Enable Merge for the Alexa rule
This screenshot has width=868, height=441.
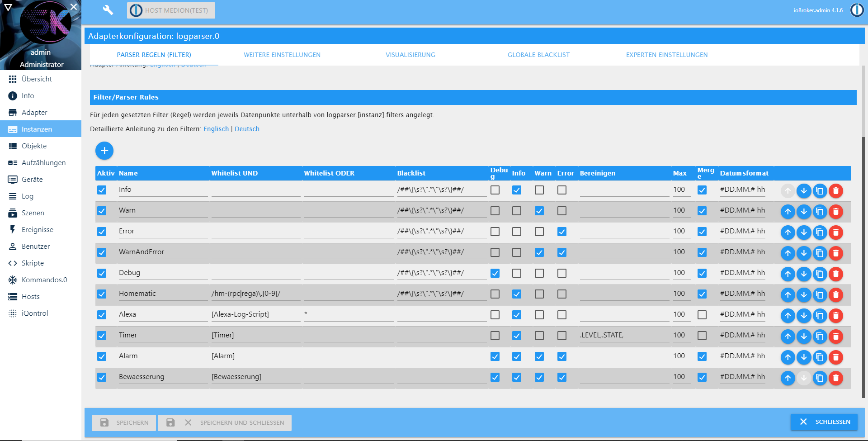point(702,315)
